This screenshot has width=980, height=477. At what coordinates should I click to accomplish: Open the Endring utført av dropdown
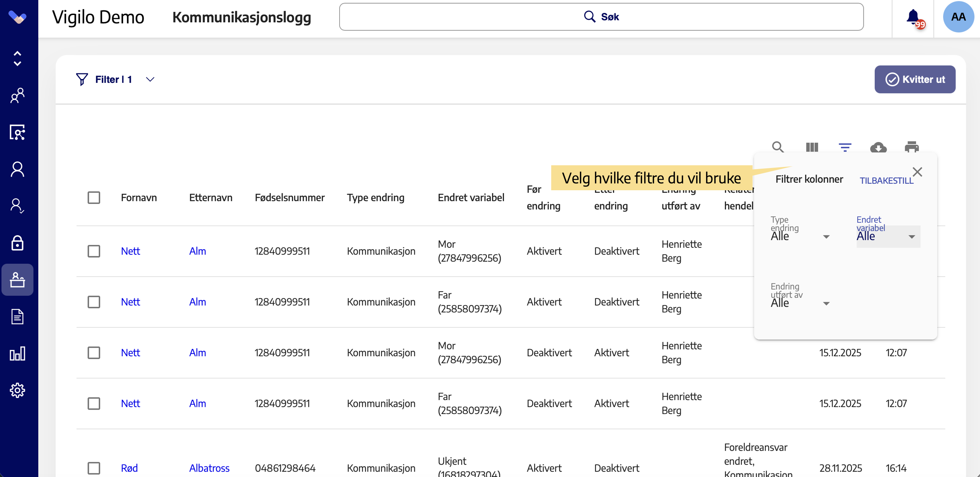(x=800, y=303)
